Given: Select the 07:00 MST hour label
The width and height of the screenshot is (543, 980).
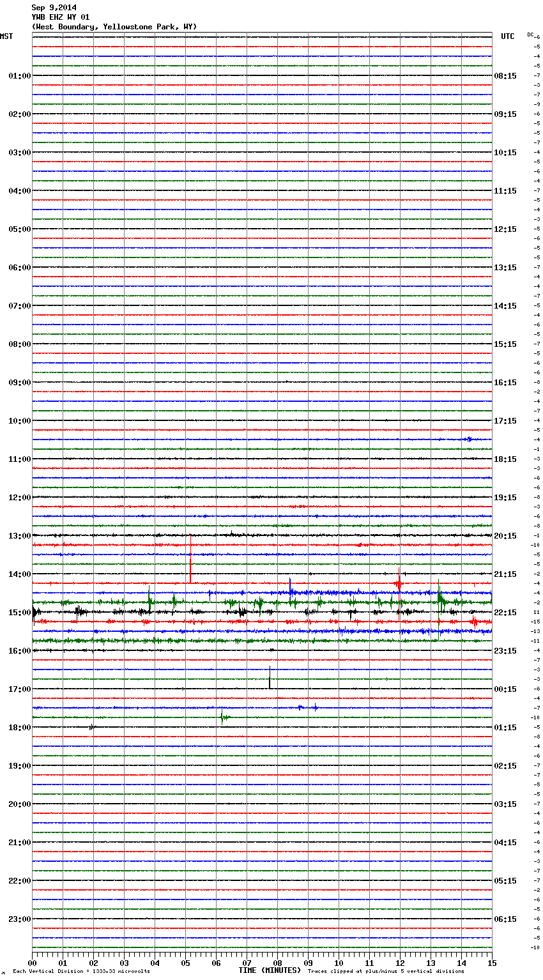Looking at the screenshot, I should tap(20, 306).
